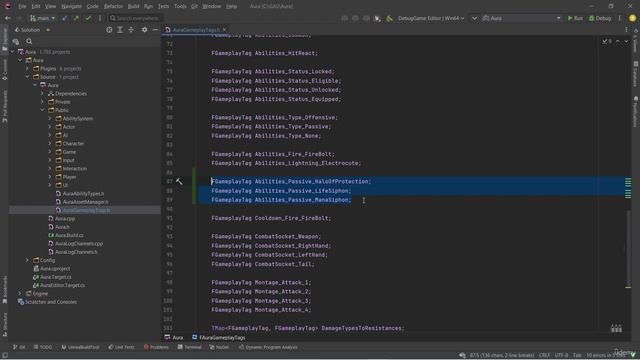This screenshot has width=640, height=360.
Task: Collapse the Source folder in the tree
Action: (27, 77)
